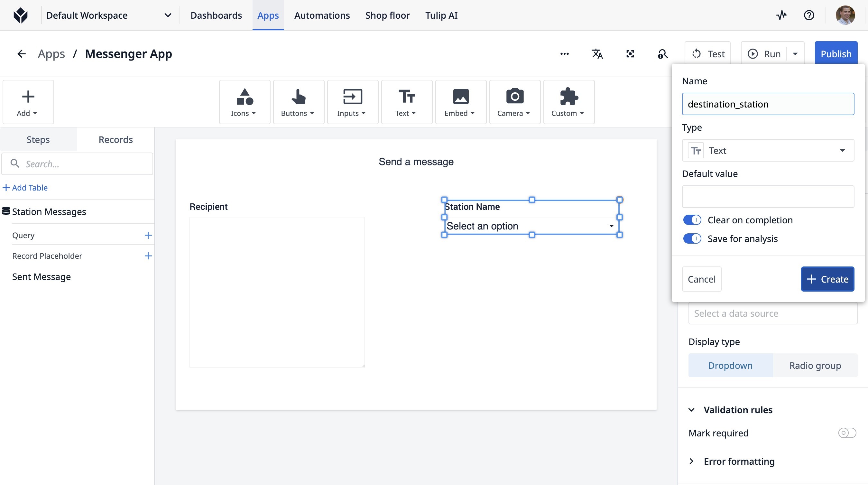
Task: Open the help question mark icon
Action: tap(809, 15)
